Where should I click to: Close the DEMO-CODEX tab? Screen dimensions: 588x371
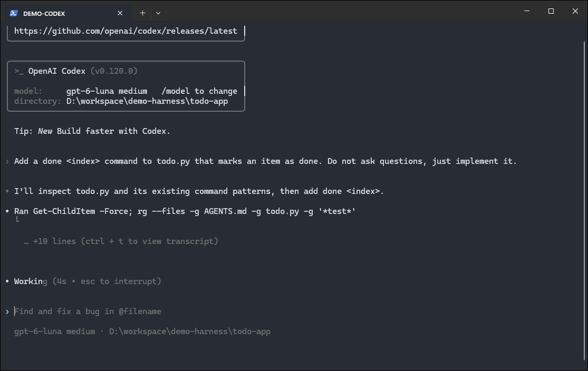(x=120, y=13)
